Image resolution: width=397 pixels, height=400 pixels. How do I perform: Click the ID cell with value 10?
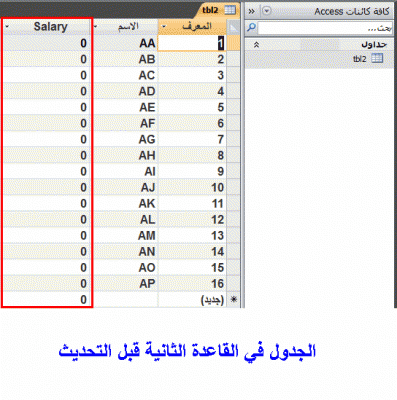pyautogui.click(x=192, y=187)
